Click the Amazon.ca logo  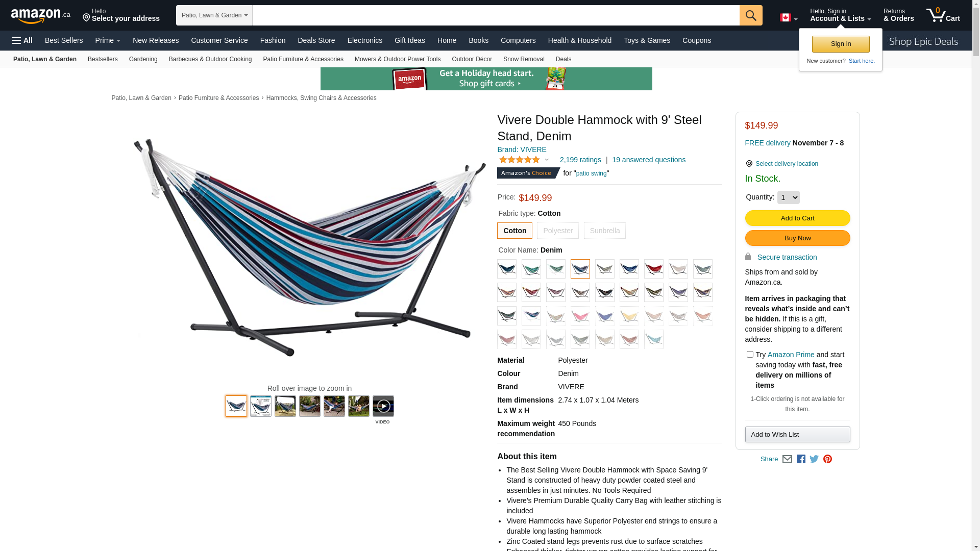click(41, 16)
